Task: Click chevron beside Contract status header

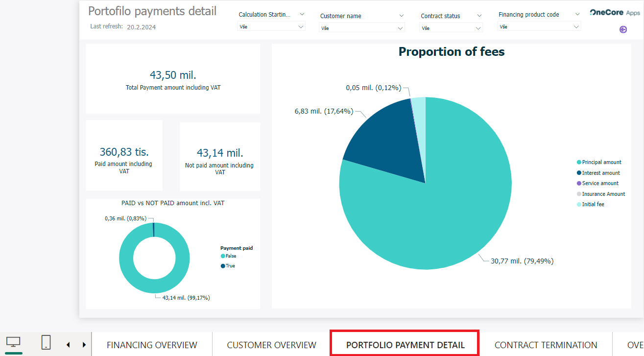Action: tap(479, 16)
